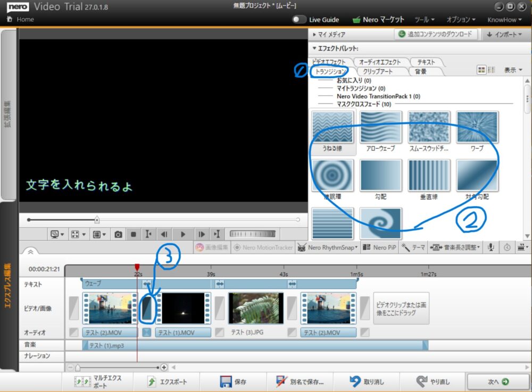Open 音楽長さ調整 dropdown
The height and width of the screenshot is (392, 532).
[x=455, y=247]
